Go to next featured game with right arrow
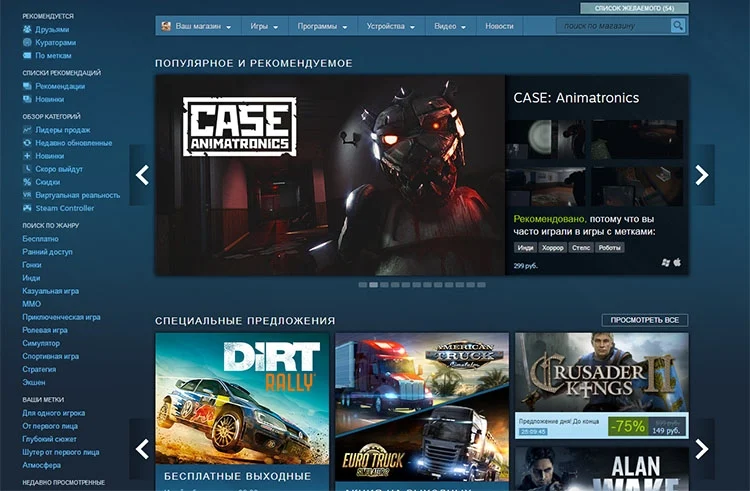750x491 pixels. (x=702, y=175)
